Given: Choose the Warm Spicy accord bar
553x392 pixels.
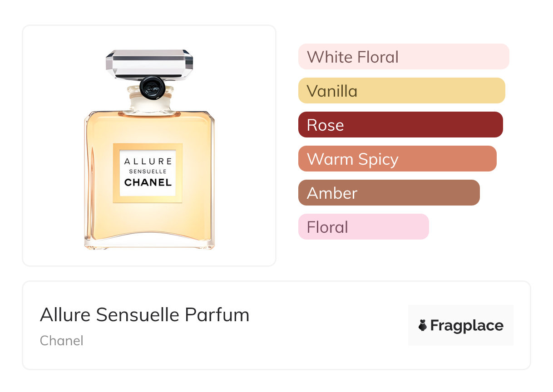Looking at the screenshot, I should [x=397, y=159].
